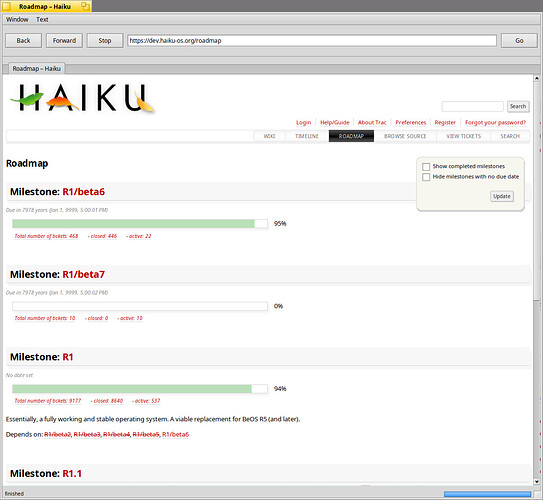Follow struck-through R1/beta5 dependency link

pos(146,435)
